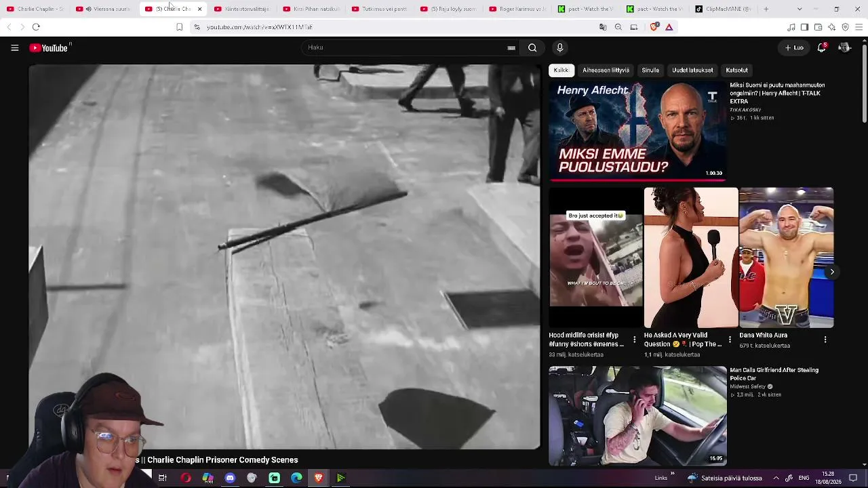Image resolution: width=868 pixels, height=488 pixels.
Task: Open the zoom magnifier in the address bar
Action: [x=618, y=27]
